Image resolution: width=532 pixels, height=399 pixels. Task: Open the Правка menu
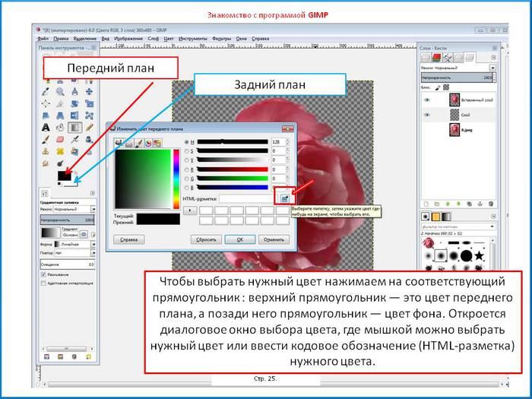61,39
